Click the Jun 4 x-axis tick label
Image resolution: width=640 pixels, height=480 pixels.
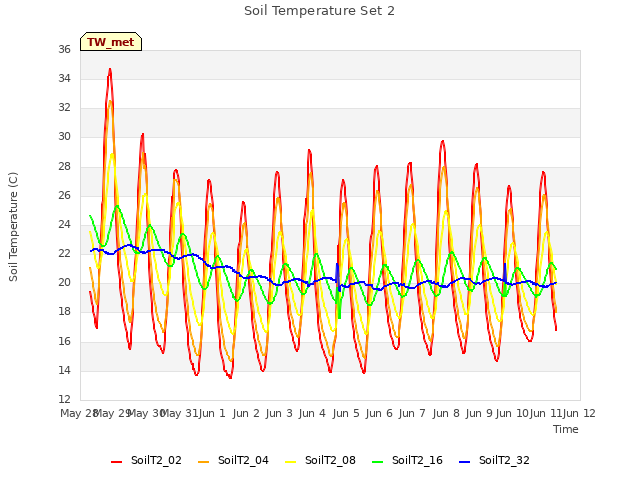[x=312, y=413]
